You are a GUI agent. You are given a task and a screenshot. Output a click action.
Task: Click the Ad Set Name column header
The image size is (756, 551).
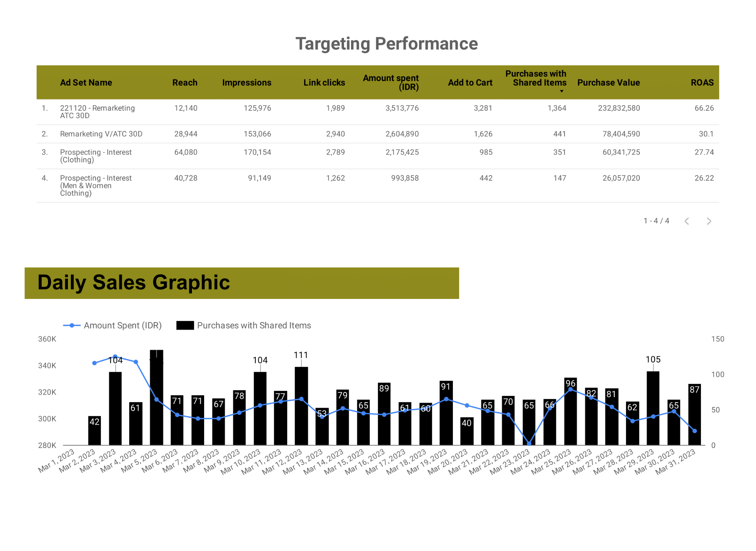tap(86, 83)
